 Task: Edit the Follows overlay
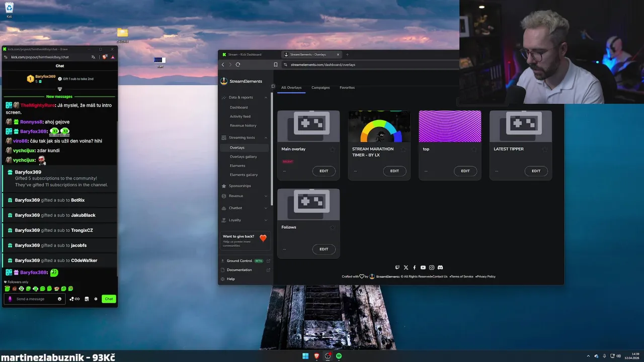324,249
